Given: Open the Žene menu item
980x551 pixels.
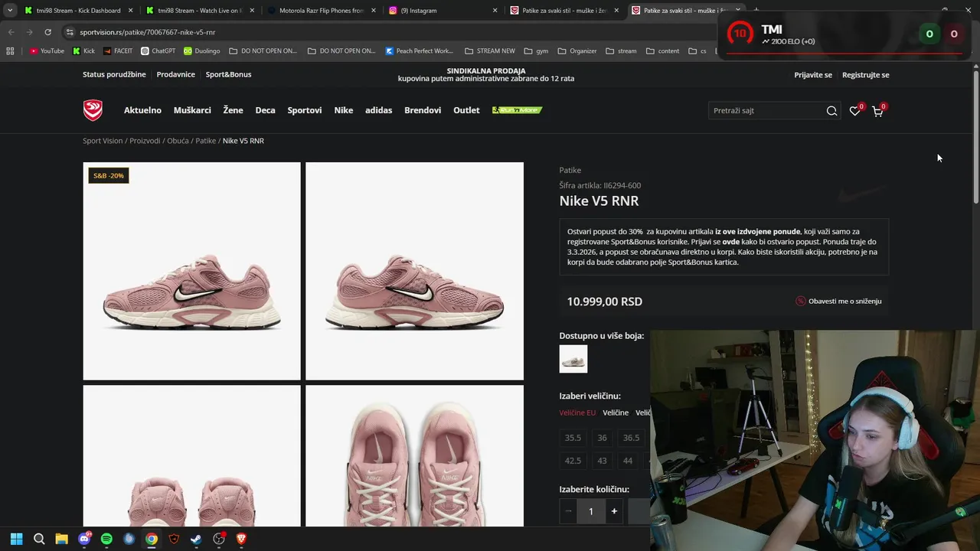Looking at the screenshot, I should click(233, 110).
